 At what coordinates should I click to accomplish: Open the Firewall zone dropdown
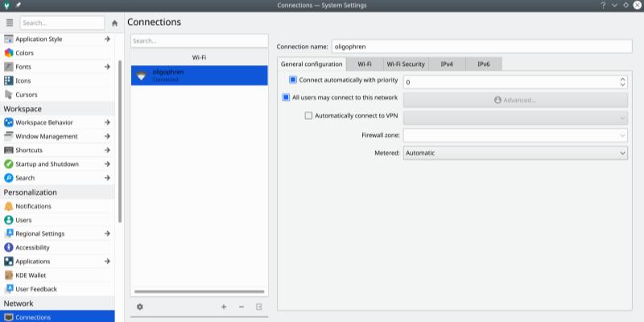pyautogui.click(x=515, y=135)
